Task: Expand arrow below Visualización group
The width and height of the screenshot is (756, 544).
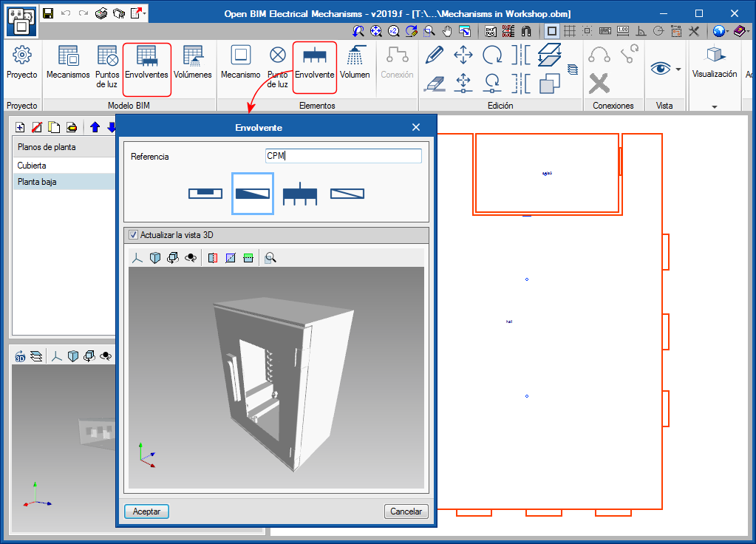Action: pyautogui.click(x=715, y=107)
